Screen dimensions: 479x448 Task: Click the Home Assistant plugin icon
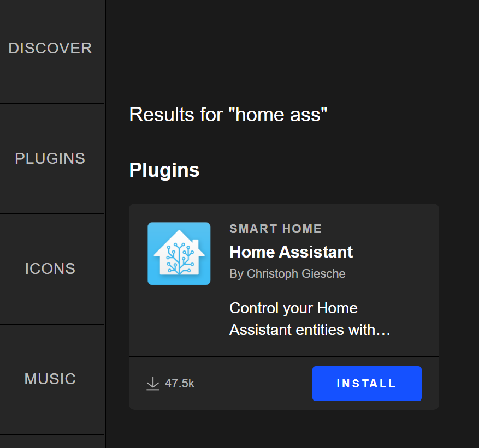point(179,253)
